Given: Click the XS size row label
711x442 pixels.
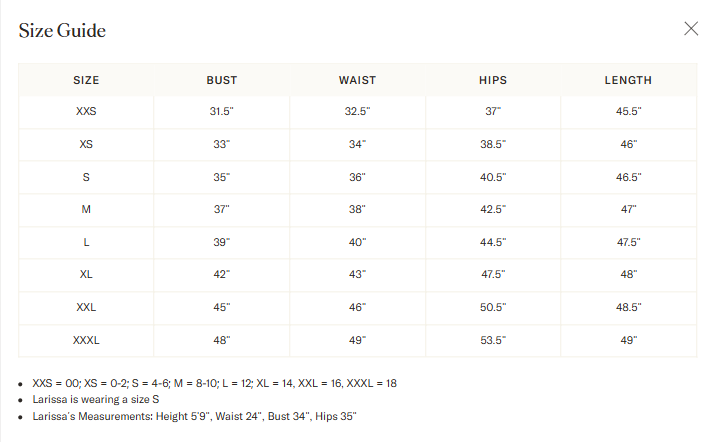Looking at the screenshot, I should [x=86, y=145].
